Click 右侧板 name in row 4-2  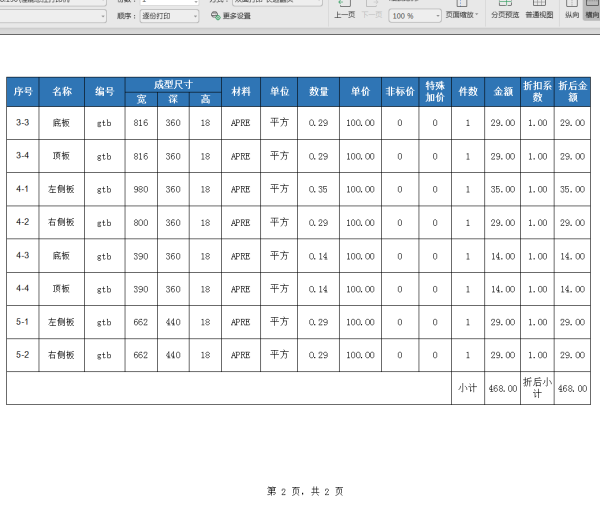pos(61,222)
